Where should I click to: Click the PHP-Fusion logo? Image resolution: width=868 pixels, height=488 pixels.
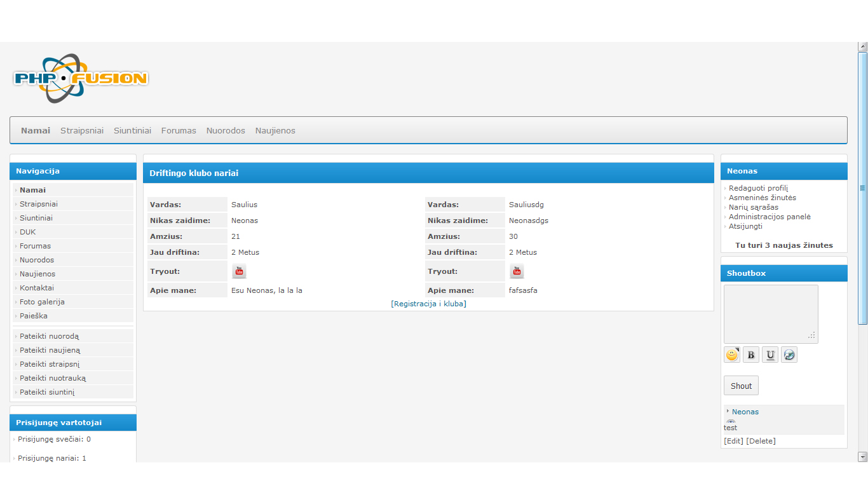click(81, 79)
